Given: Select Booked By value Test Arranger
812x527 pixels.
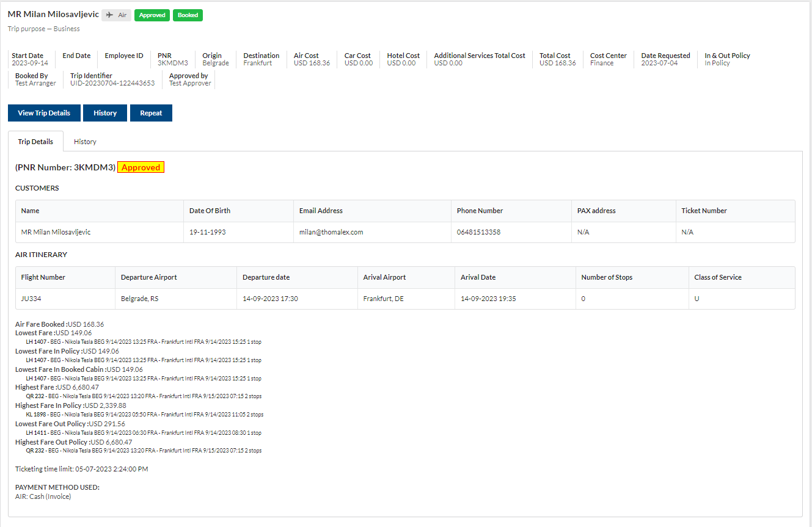Looking at the screenshot, I should pos(35,83).
